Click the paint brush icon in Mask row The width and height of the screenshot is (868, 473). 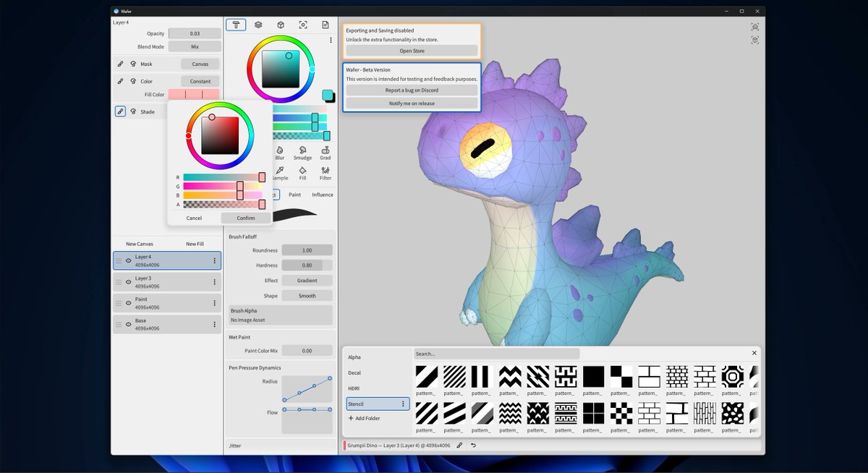(x=121, y=64)
